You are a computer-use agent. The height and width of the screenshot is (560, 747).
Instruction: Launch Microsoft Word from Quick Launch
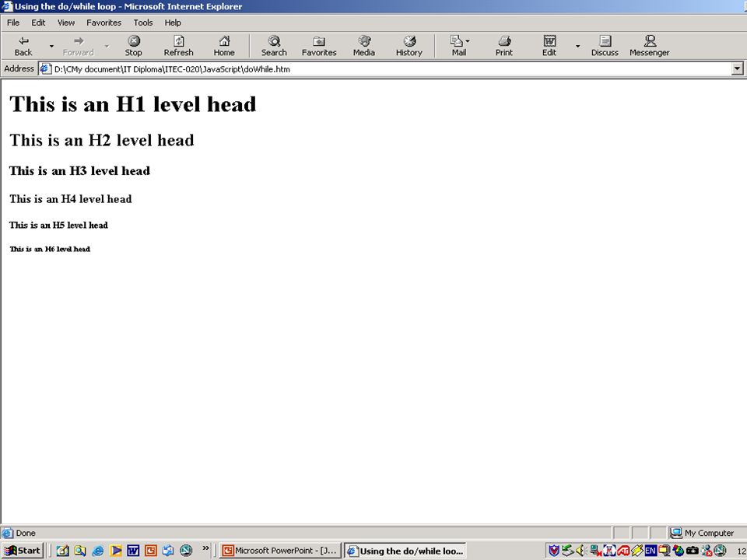(133, 551)
